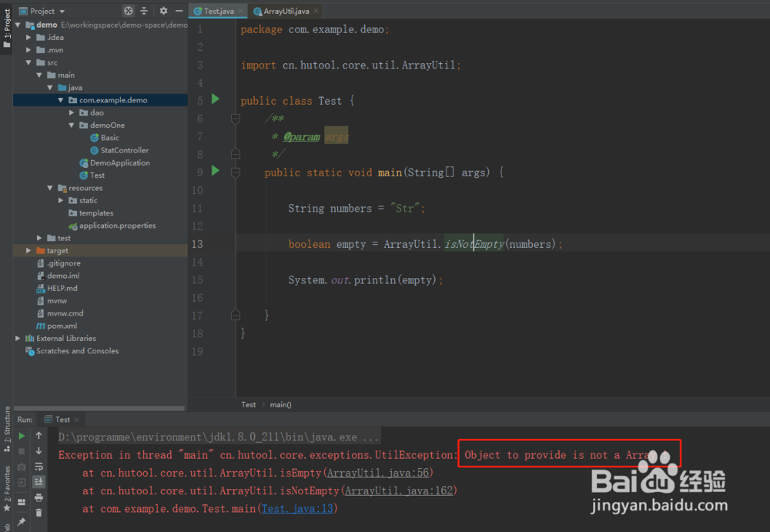The width and height of the screenshot is (770, 532).
Task: Toggle fold marker on line 9 main method
Action: pos(236,172)
